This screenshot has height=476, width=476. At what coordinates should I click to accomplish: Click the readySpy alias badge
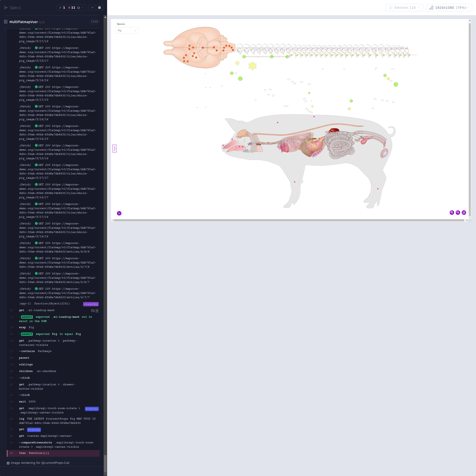click(91, 304)
